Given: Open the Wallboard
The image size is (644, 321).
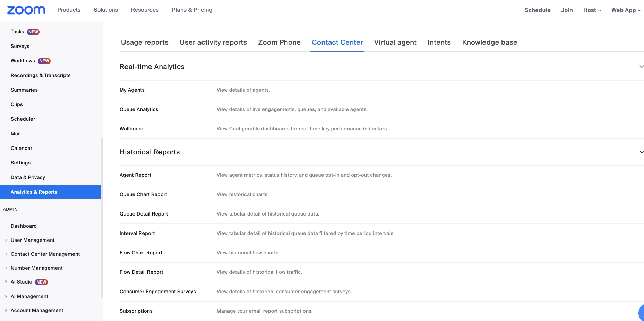Looking at the screenshot, I should click(x=131, y=129).
